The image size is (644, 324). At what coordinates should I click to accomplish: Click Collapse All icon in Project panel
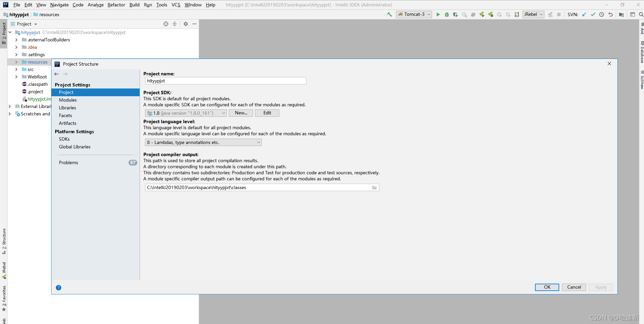point(175,24)
